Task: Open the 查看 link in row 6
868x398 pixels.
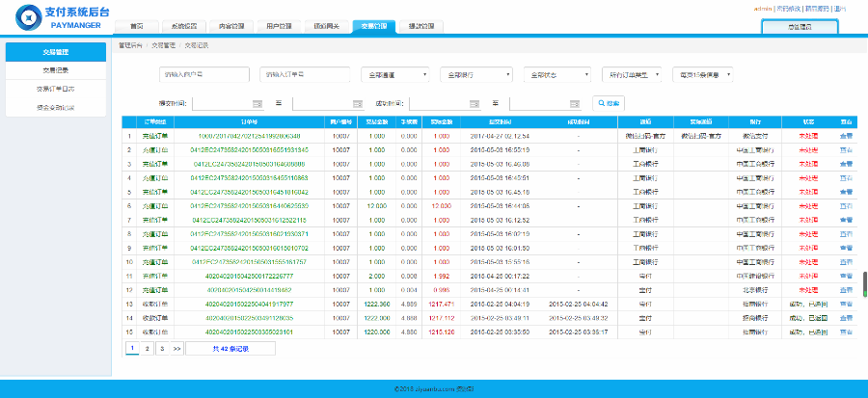Action: pyautogui.click(x=846, y=205)
